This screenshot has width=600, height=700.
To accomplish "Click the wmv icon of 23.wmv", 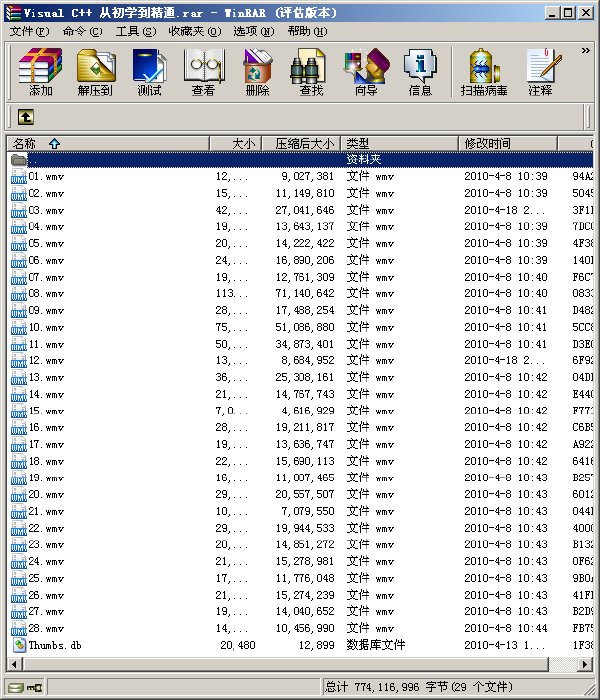I will (19, 545).
